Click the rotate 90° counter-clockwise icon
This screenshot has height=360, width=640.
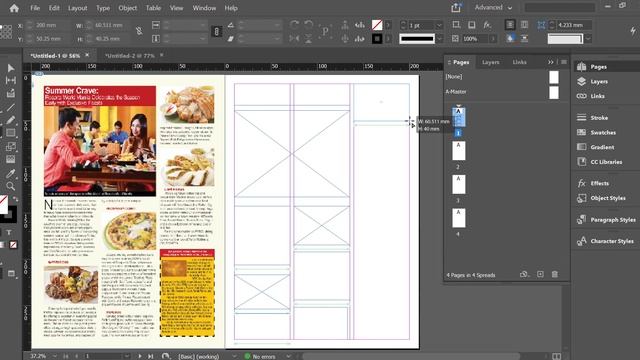pos(309,25)
